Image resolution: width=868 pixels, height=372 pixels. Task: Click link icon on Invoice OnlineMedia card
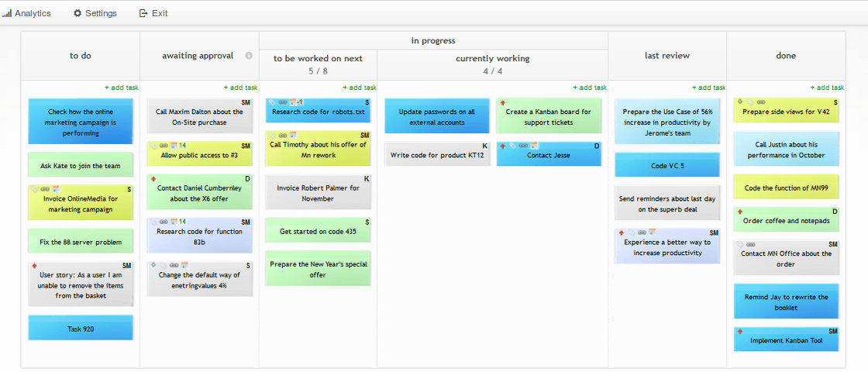(x=45, y=189)
